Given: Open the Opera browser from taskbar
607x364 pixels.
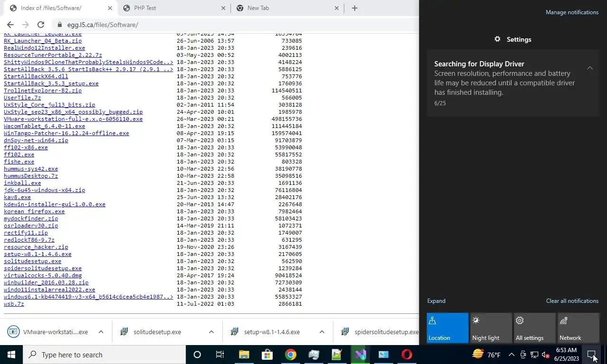Looking at the screenshot, I should [x=406, y=355].
